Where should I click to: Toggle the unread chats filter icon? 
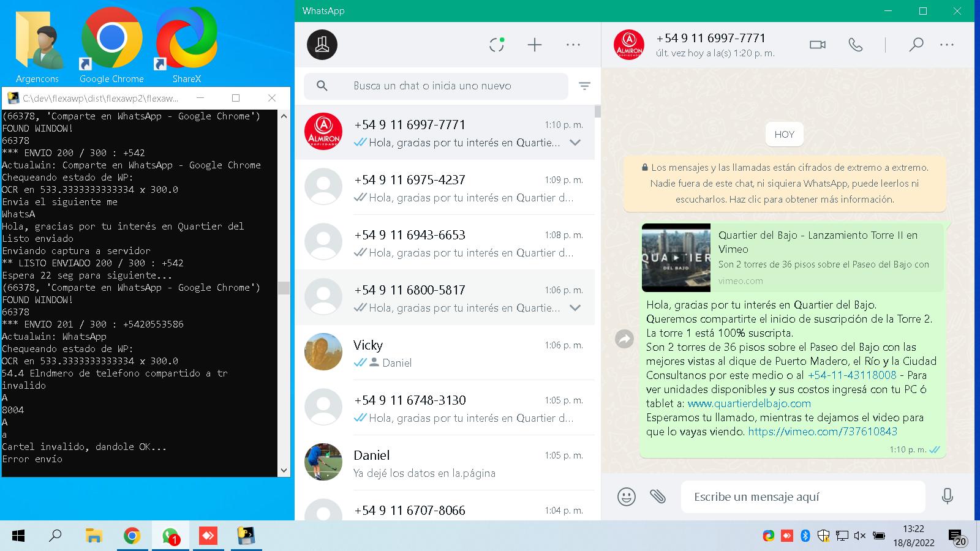pyautogui.click(x=584, y=86)
